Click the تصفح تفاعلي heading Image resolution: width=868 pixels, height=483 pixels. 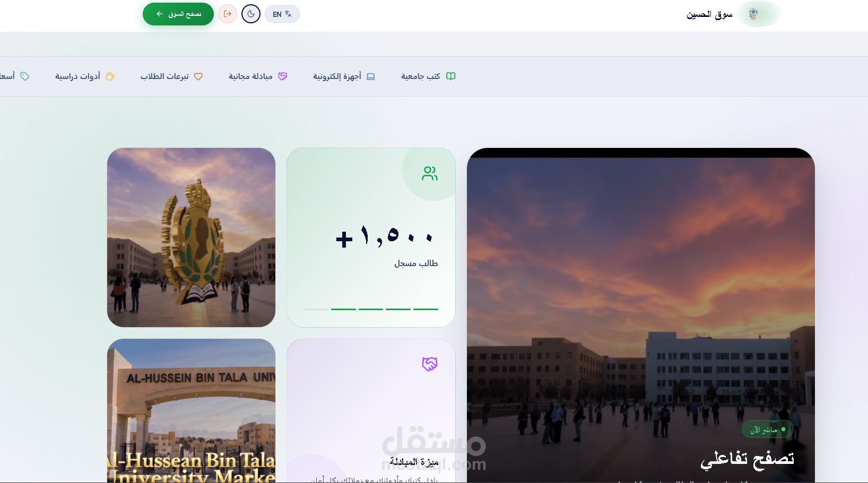pos(747,460)
